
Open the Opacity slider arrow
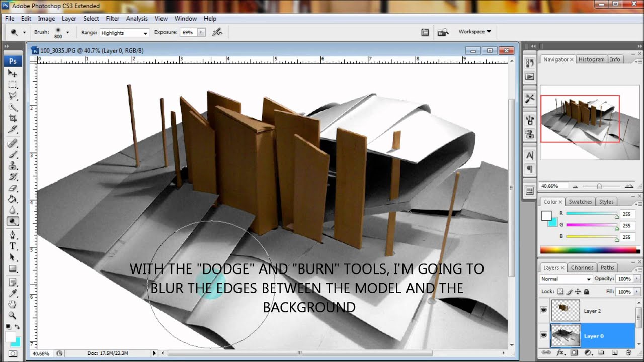tap(637, 279)
